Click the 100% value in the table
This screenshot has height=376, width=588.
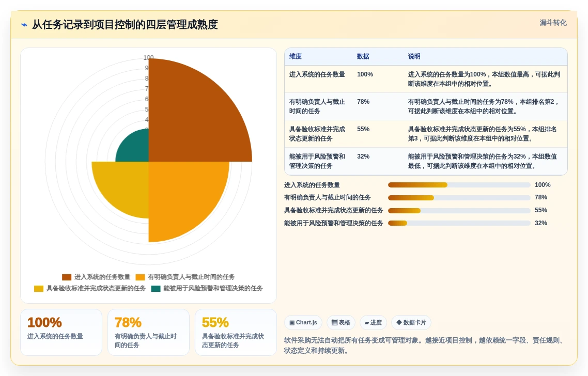coord(365,74)
